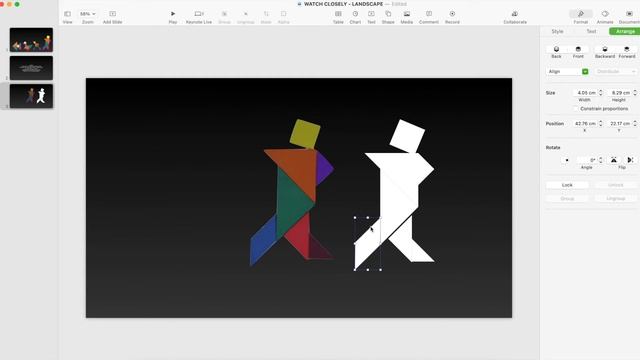
Task: Open the Distribute dropdown
Action: [x=616, y=71]
